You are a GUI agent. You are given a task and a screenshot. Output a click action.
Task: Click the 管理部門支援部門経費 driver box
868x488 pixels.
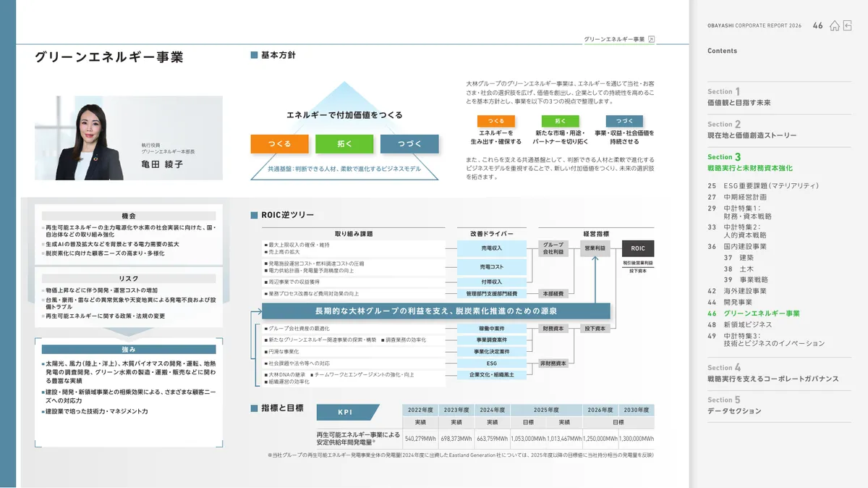[x=492, y=294]
